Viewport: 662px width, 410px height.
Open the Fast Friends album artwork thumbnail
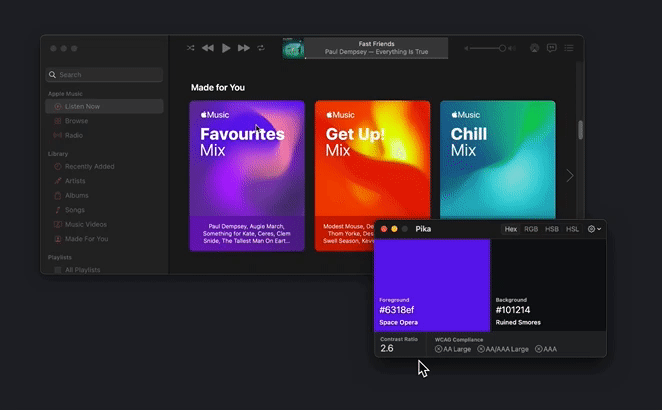point(293,48)
